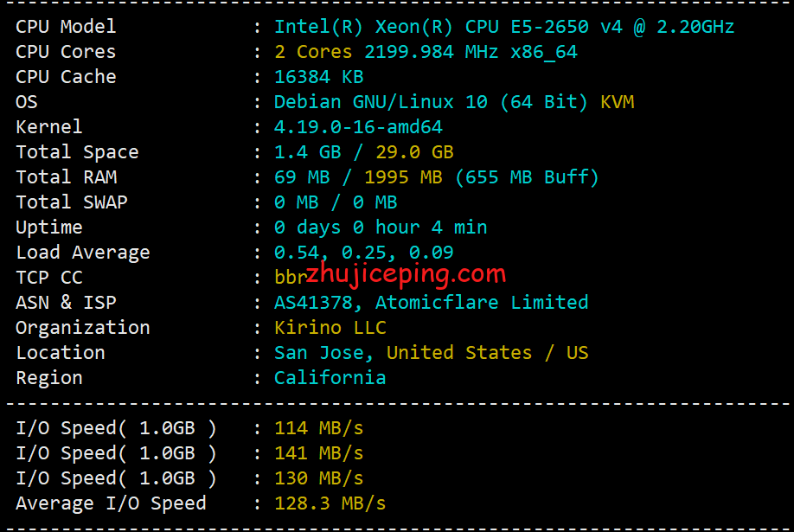The image size is (794, 532).
Task: Select the '1.4 GB / 29.0 GB' value
Action: 364,152
